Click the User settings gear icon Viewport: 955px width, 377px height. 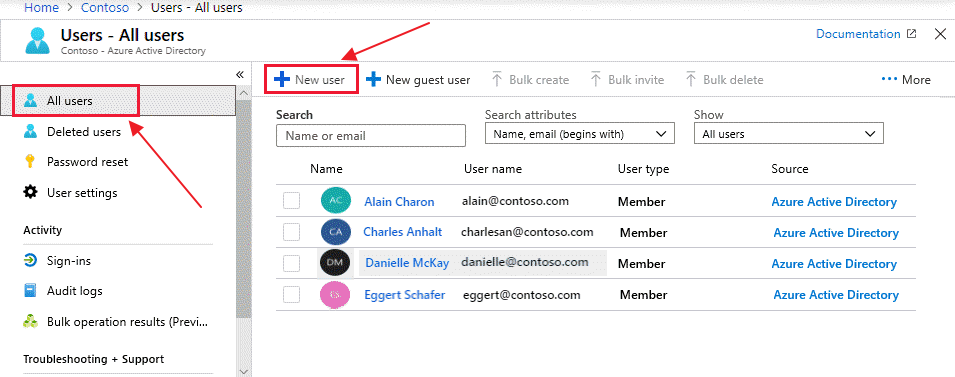point(30,192)
